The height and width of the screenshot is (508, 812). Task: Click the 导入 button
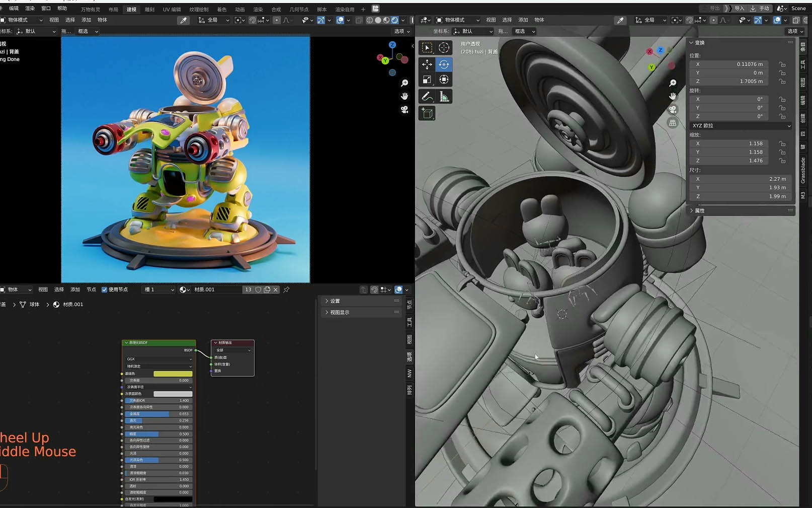point(736,9)
